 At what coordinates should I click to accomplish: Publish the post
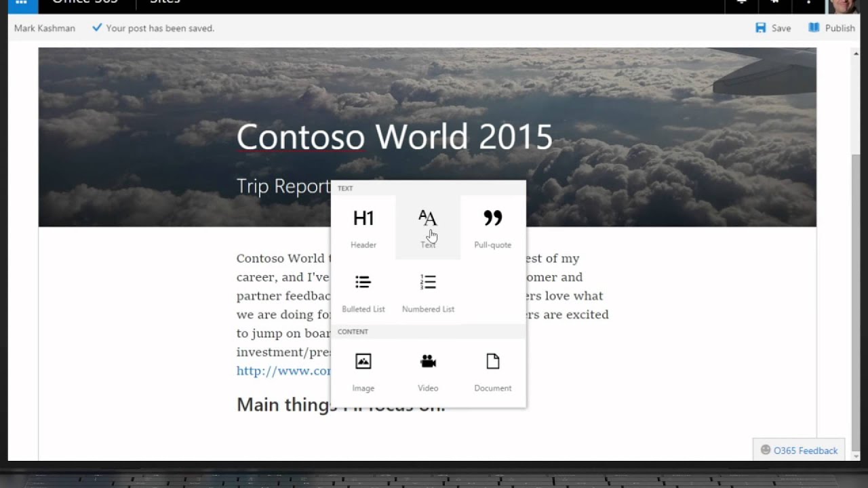[x=831, y=28]
